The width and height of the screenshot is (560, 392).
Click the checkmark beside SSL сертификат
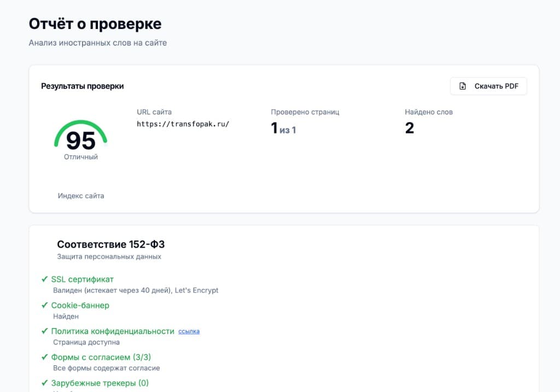(44, 279)
